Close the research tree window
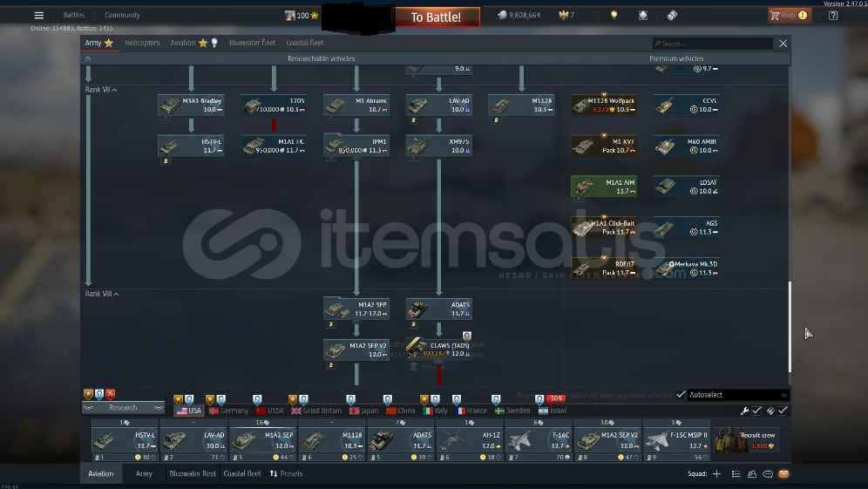This screenshot has height=489, width=868. point(783,44)
